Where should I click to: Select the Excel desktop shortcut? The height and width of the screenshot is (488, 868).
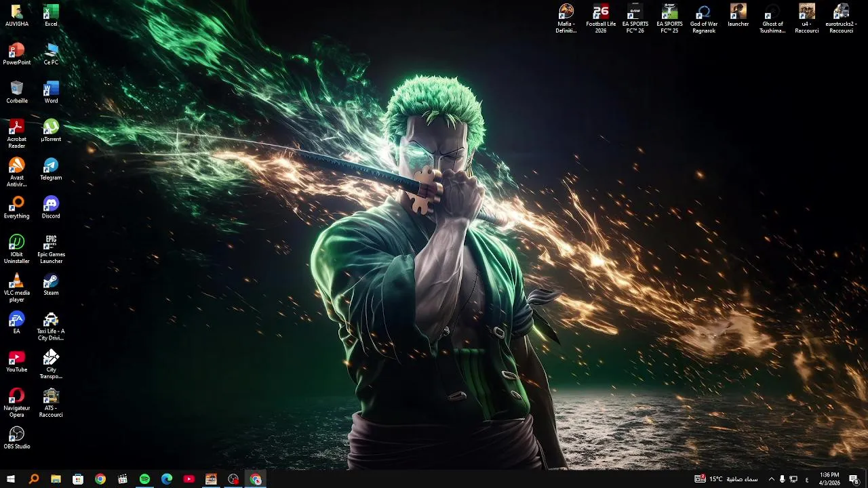51,16
